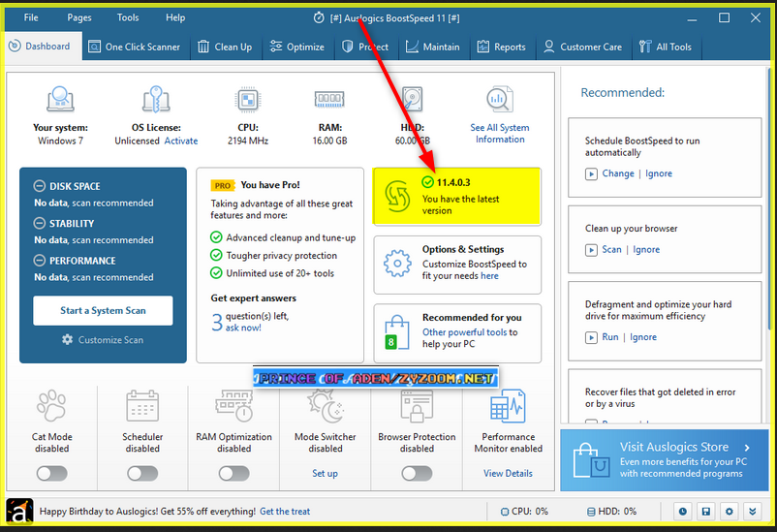Click the Cat Mode paw icon
Image resolution: width=777 pixels, height=532 pixels.
(51, 406)
